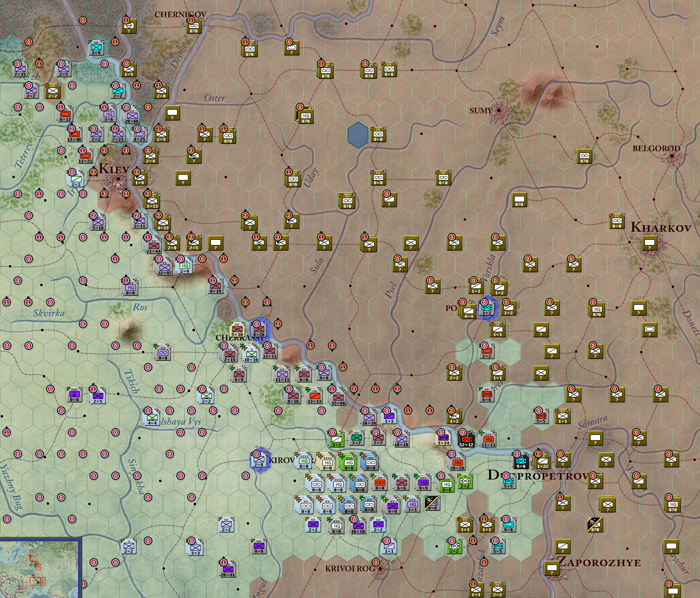Image resolution: width=700 pixels, height=598 pixels.
Task: Select the purple counter labeled 1=3
Action: pos(389,416)
